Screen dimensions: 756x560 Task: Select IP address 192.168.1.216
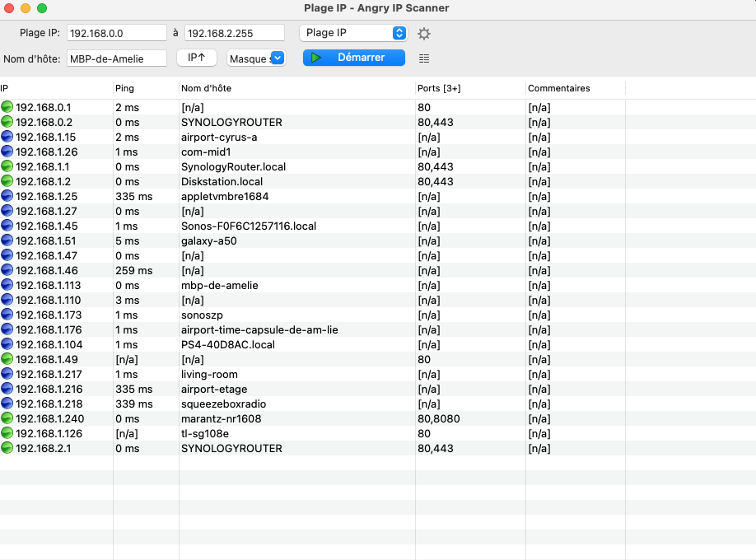pos(49,390)
